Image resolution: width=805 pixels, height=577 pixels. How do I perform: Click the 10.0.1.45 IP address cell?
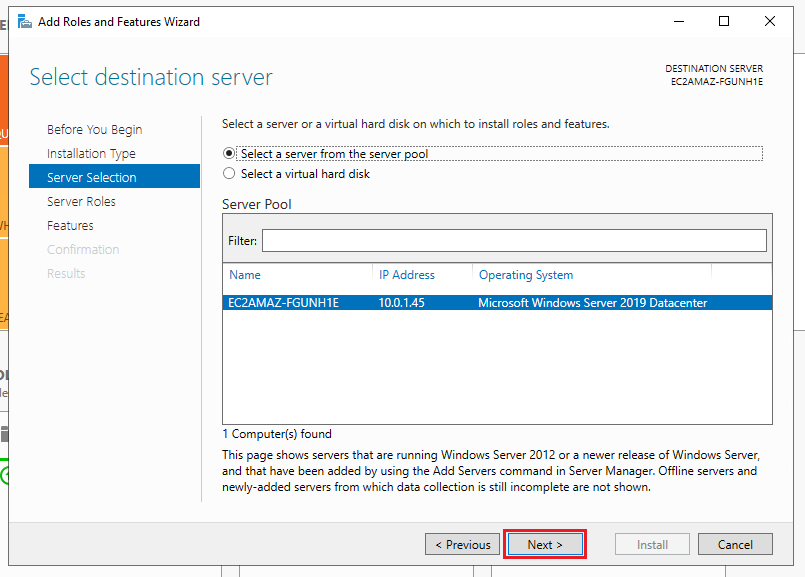(401, 303)
